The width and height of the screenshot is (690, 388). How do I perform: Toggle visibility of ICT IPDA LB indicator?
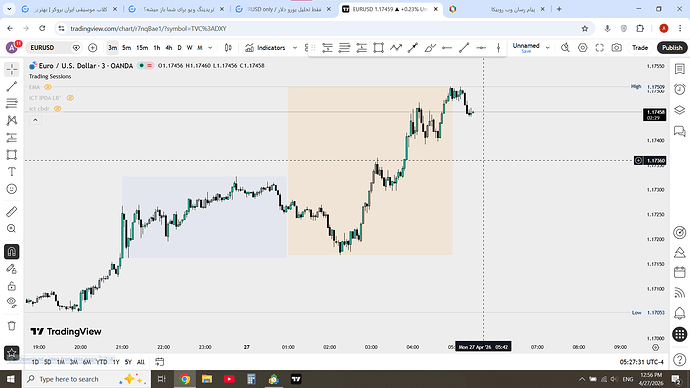point(70,98)
